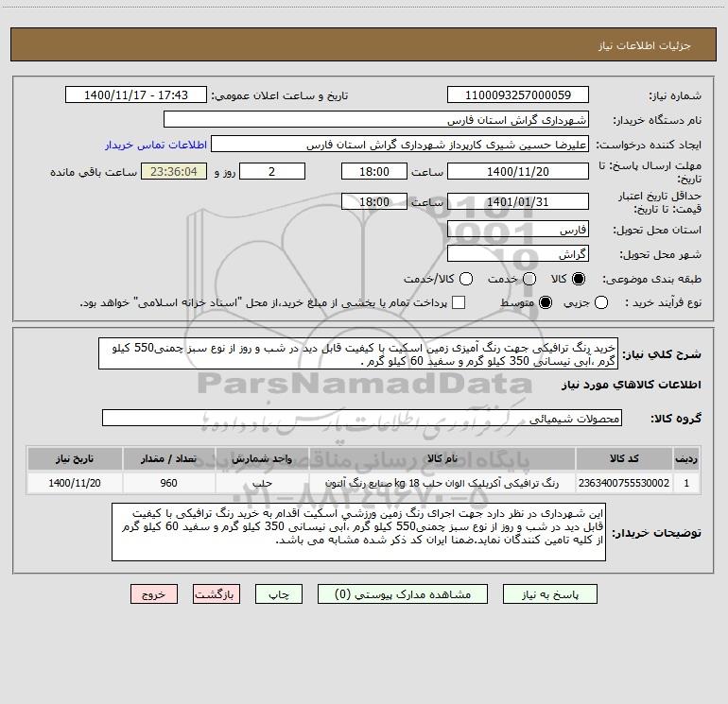The image size is (728, 704).
Task: Select the متوسط purchase type radio
Action: tap(546, 302)
